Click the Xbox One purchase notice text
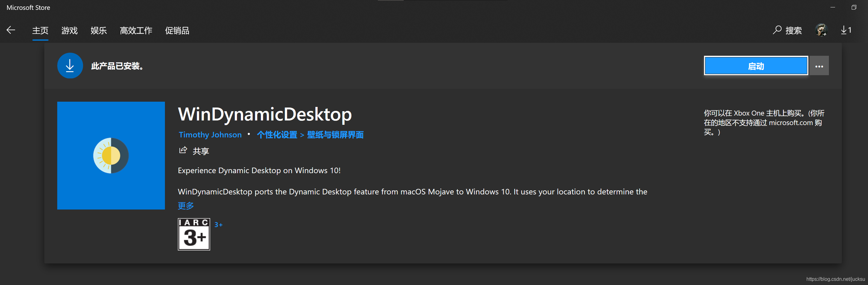The height and width of the screenshot is (285, 868). 764,122
